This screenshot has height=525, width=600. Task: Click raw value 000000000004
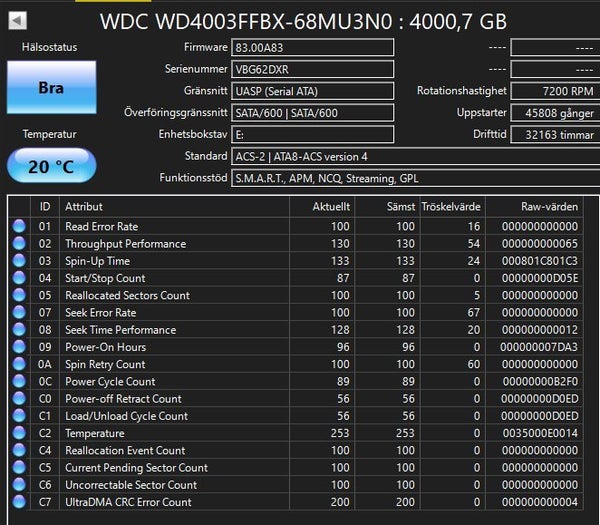pyautogui.click(x=540, y=502)
